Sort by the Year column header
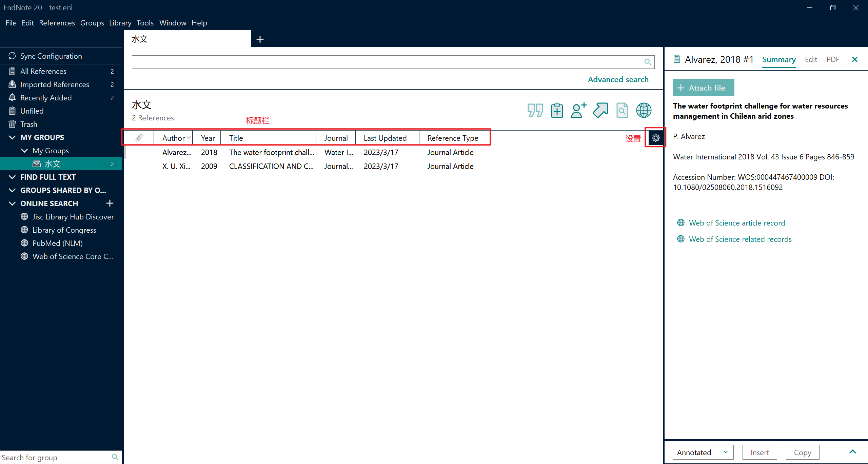 pyautogui.click(x=208, y=138)
